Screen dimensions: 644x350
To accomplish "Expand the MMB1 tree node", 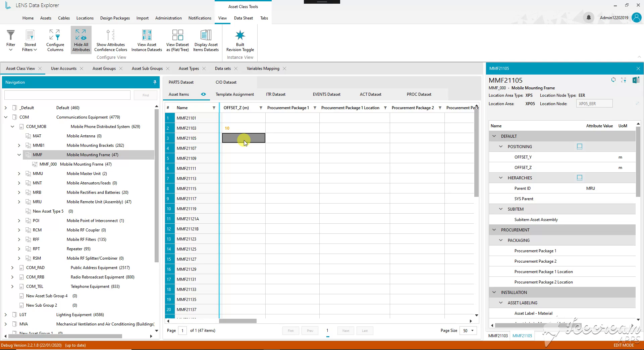I will point(19,145).
